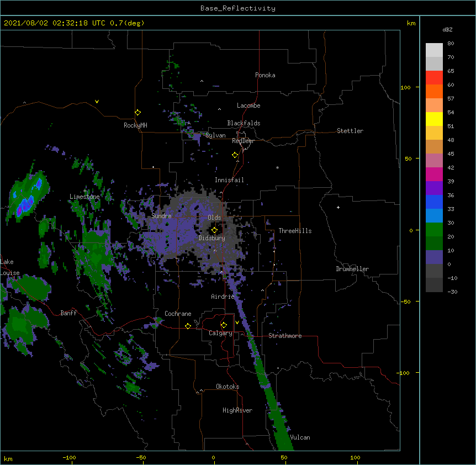
Task: Select the Lacombe city label
Action: 248,105
